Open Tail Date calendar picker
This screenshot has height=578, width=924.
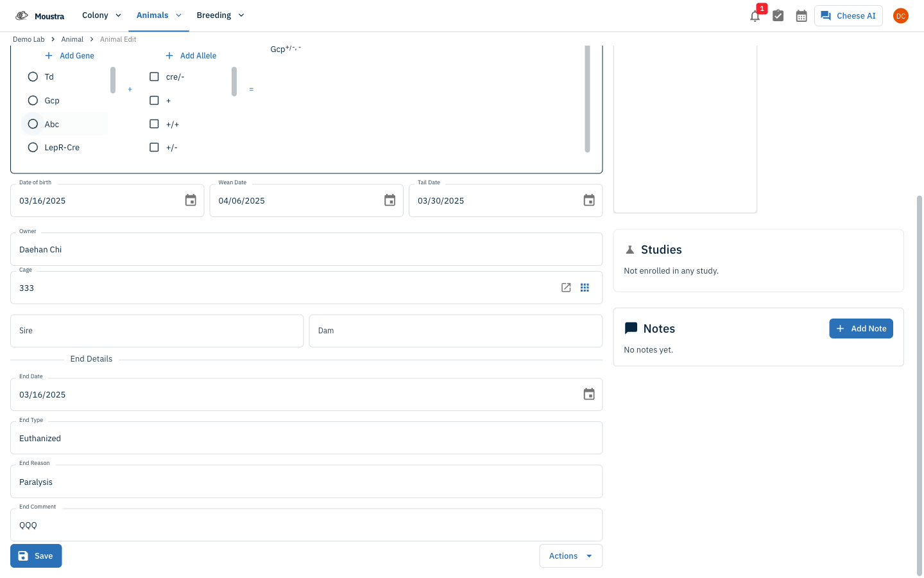589,200
